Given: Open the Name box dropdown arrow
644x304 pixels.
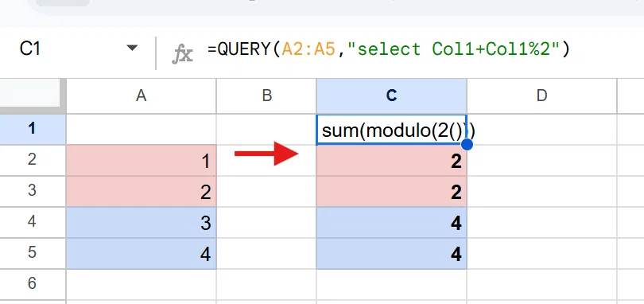Looking at the screenshot, I should pos(132,48).
